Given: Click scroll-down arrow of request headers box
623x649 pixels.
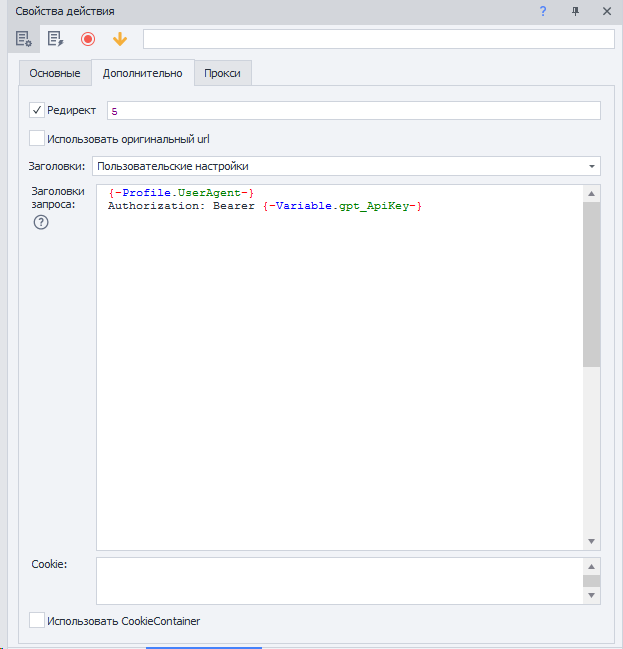Looking at the screenshot, I should coord(592,541).
